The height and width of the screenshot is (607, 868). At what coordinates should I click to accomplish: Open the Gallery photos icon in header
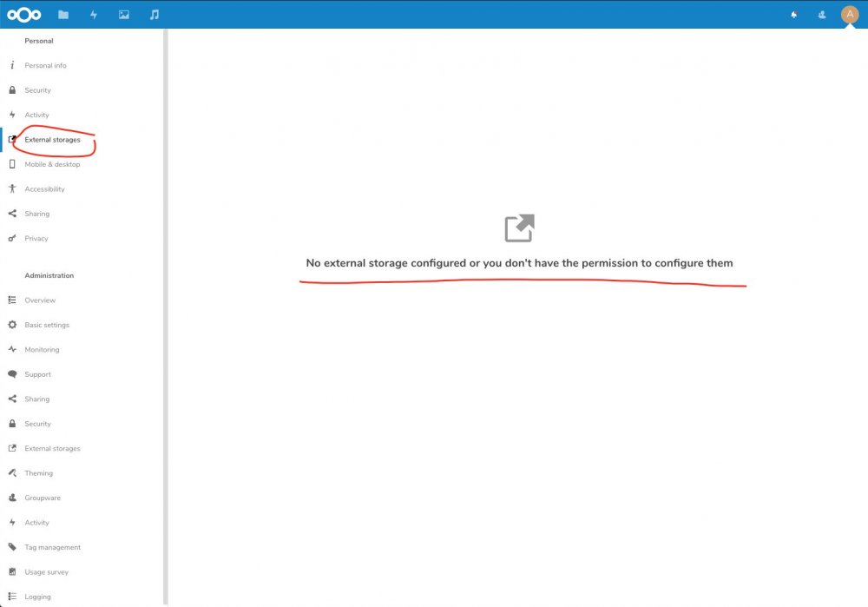tap(124, 15)
